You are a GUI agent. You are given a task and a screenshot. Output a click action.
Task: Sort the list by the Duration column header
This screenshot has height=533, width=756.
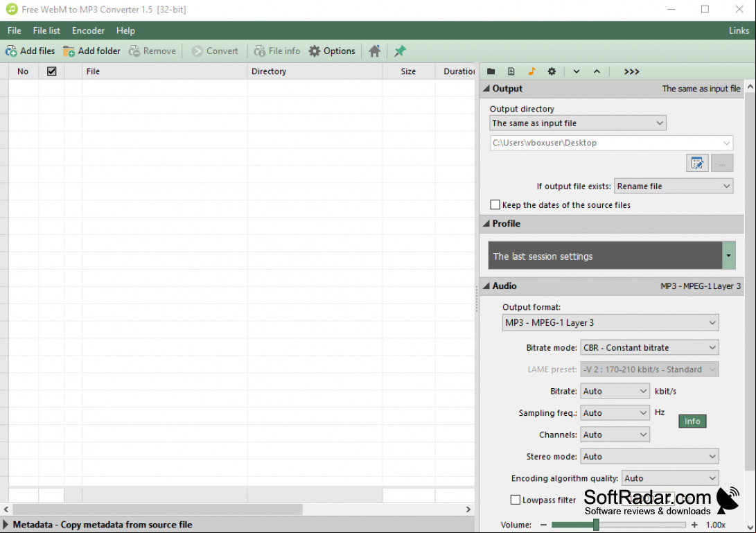(455, 71)
